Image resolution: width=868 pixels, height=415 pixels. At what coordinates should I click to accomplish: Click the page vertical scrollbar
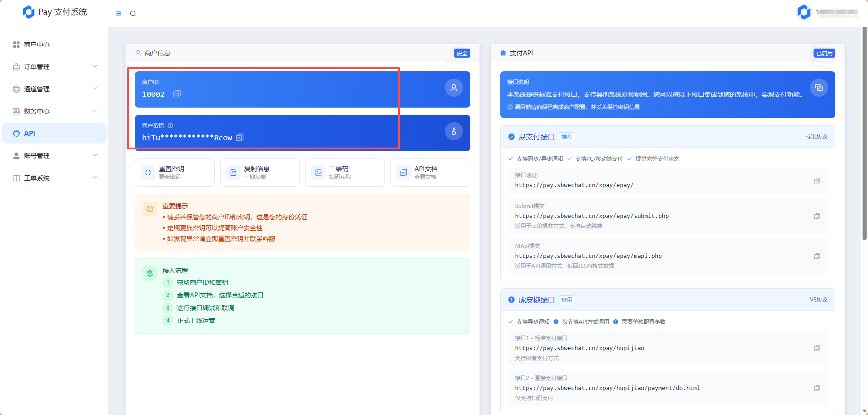(x=864, y=136)
